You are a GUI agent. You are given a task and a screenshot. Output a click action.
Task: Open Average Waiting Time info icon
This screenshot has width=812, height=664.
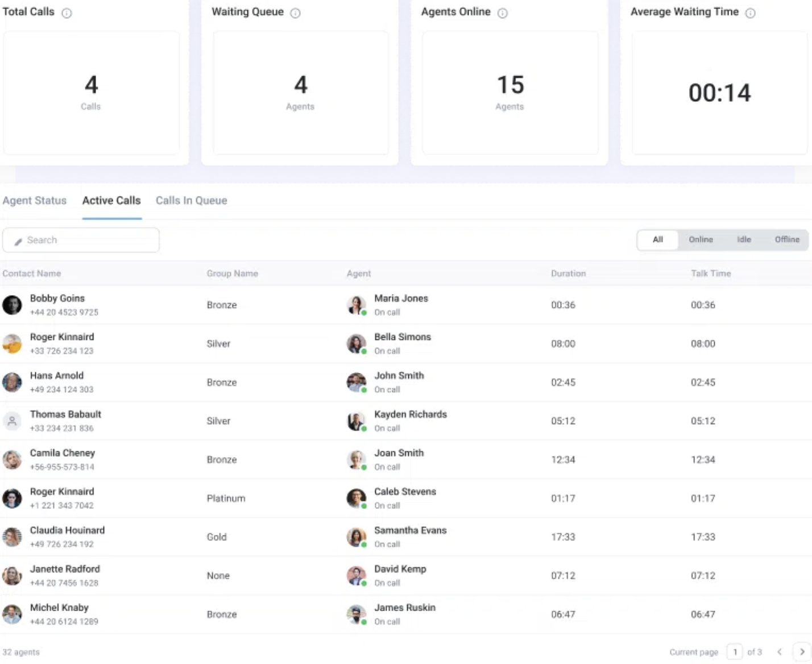coord(750,13)
